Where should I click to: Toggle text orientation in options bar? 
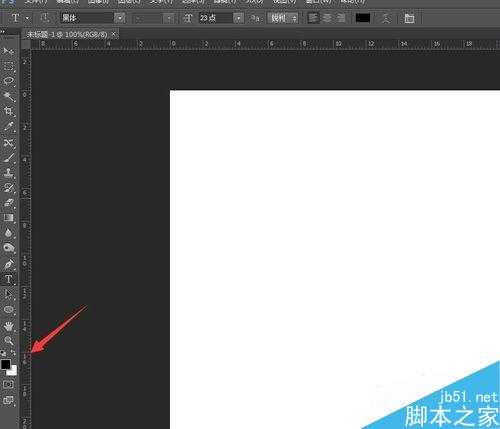point(45,18)
